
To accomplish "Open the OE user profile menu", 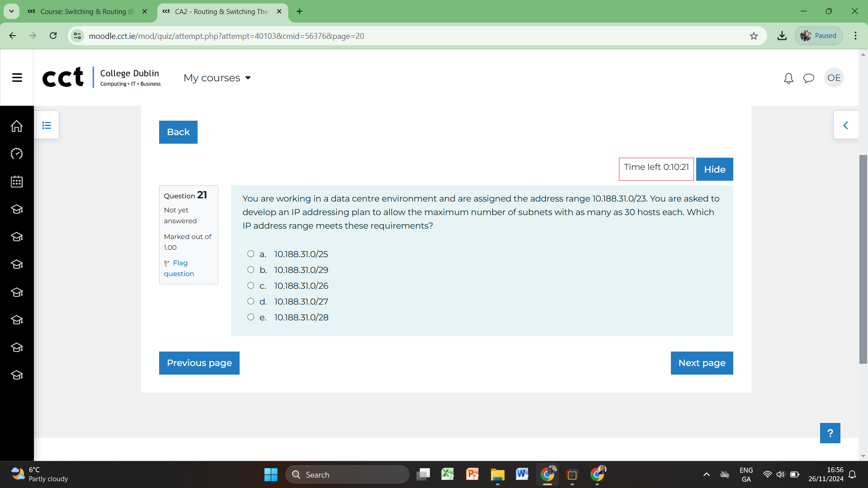I will pos(834,78).
